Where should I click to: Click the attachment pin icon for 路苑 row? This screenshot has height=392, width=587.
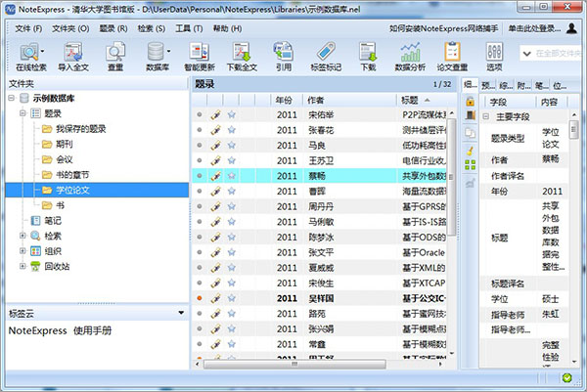[215, 314]
